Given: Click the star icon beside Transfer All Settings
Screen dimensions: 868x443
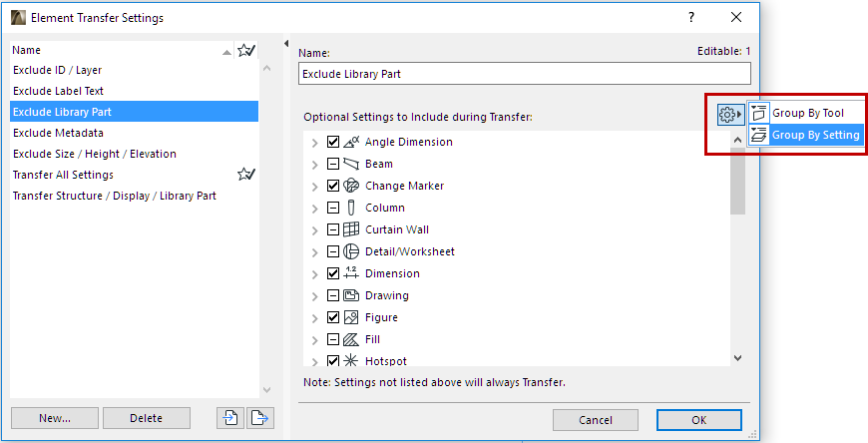Looking at the screenshot, I should tap(246, 175).
